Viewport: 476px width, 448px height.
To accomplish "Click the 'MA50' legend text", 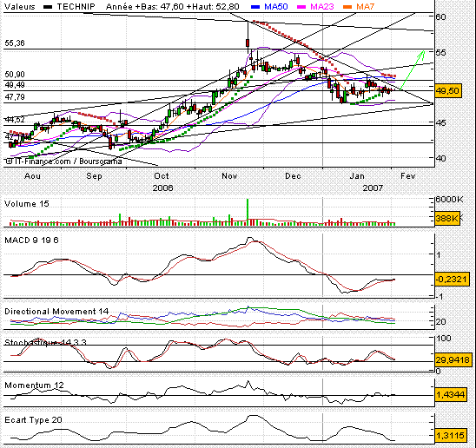I will pyautogui.click(x=276, y=7).
